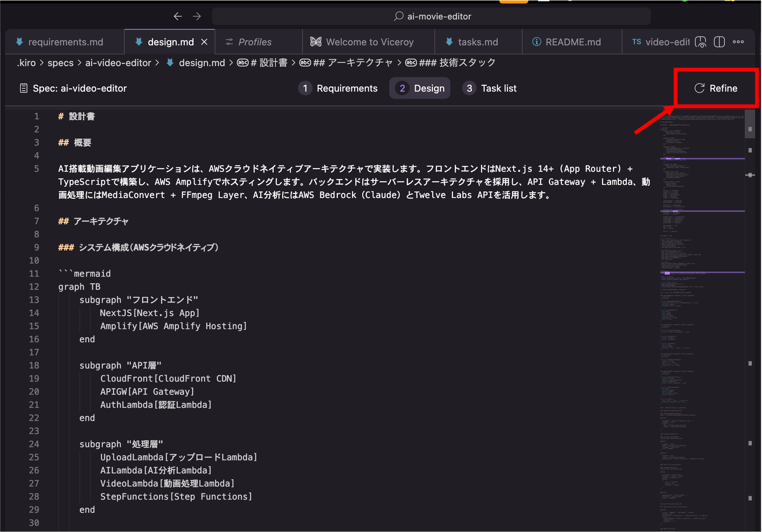Switch to the requirements.md tab
The image size is (762, 532).
click(65, 42)
